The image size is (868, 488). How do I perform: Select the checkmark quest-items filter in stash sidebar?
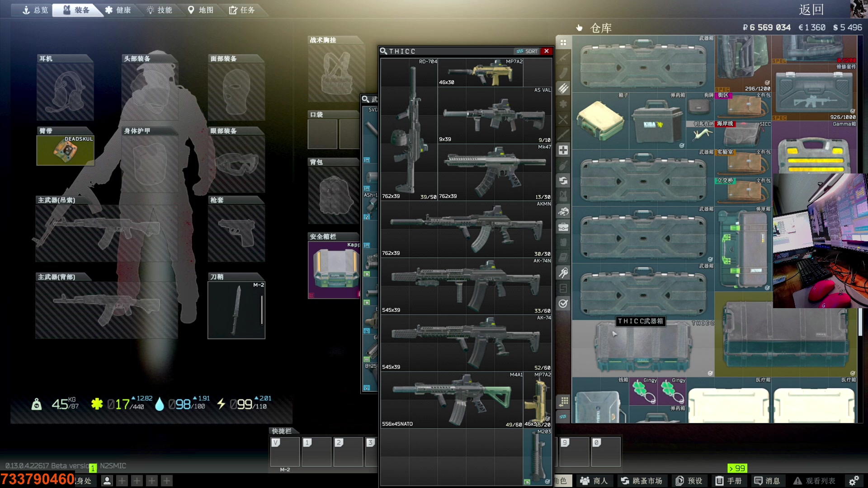tap(563, 304)
